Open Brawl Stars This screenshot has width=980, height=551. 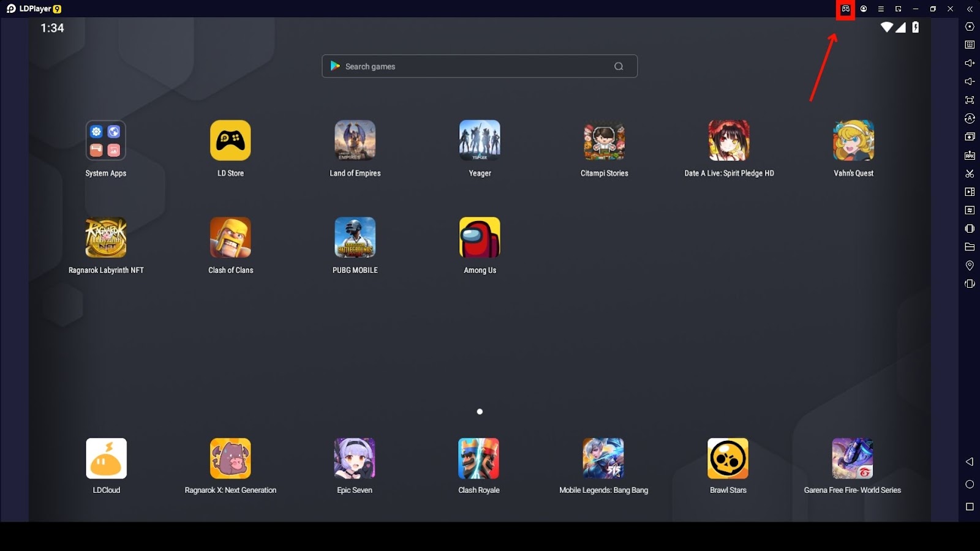(x=728, y=459)
